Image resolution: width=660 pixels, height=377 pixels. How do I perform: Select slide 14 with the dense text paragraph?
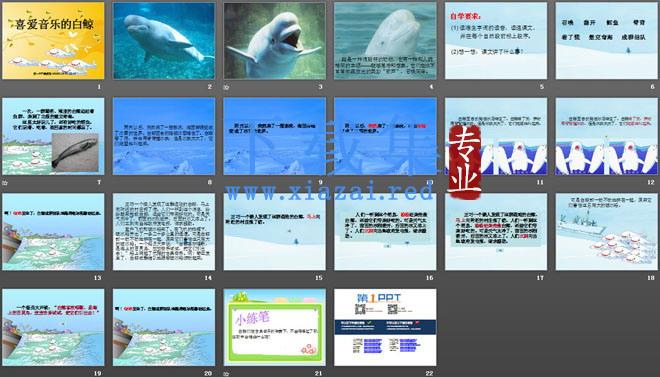point(164,232)
